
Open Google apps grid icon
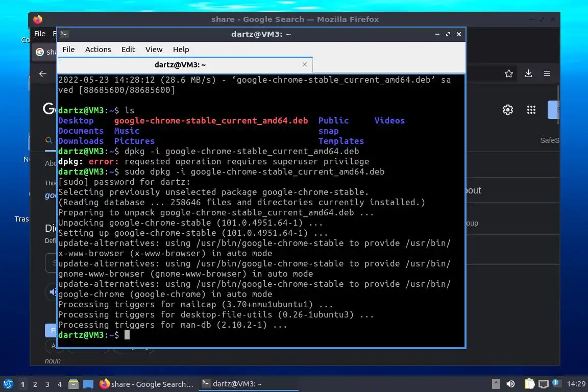tap(531, 110)
